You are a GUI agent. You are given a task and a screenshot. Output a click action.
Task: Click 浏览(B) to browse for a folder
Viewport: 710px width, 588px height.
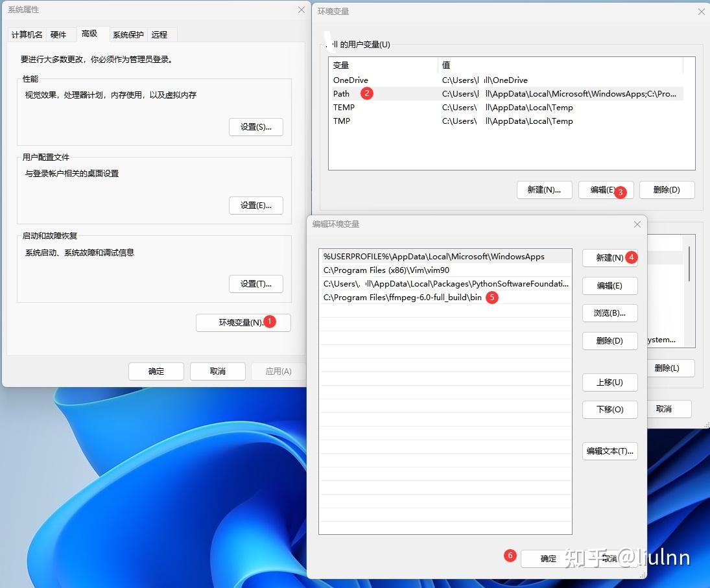(609, 313)
